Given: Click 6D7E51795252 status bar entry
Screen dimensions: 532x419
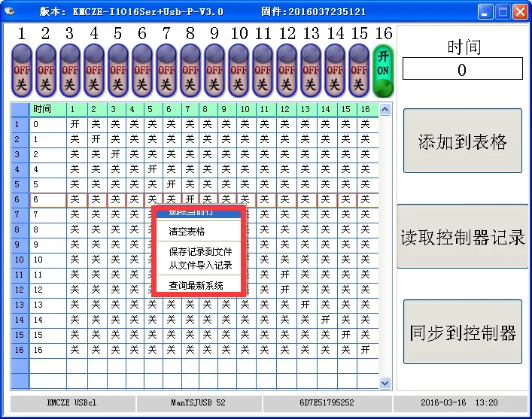Looking at the screenshot, I should pyautogui.click(x=327, y=403).
